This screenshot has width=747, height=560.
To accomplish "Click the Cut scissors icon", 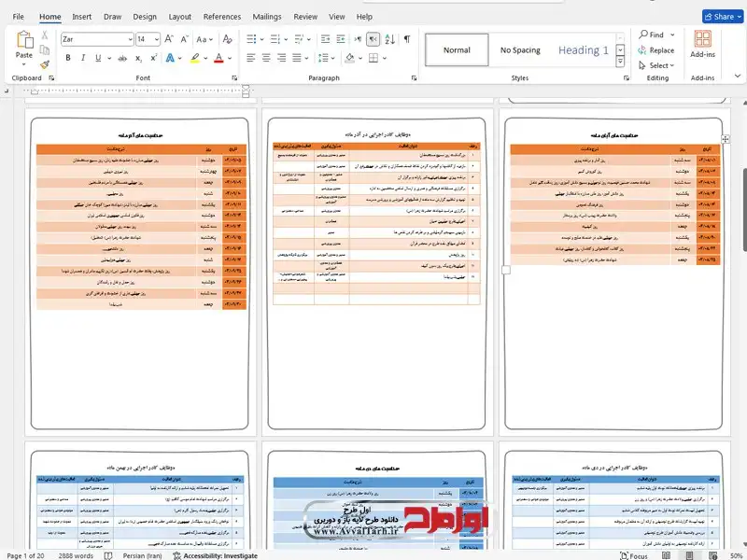I will (44, 35).
